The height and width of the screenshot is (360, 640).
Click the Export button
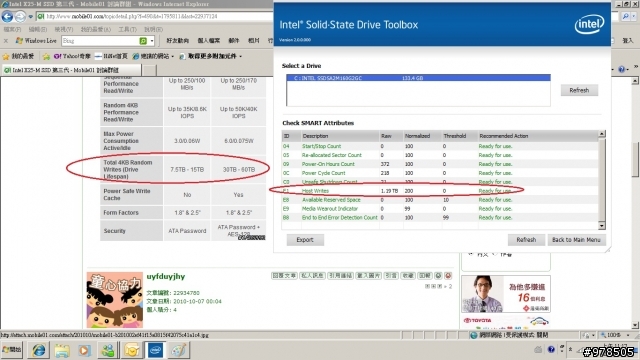coord(305,240)
